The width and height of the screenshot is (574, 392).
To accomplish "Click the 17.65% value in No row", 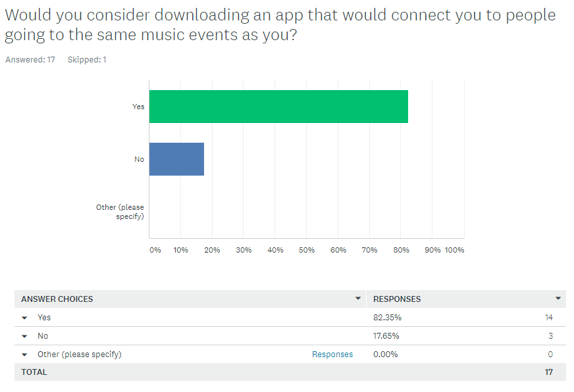I will (386, 336).
